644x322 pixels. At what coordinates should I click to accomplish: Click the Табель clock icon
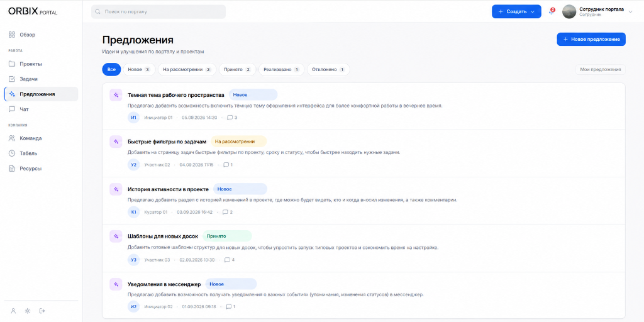click(12, 153)
